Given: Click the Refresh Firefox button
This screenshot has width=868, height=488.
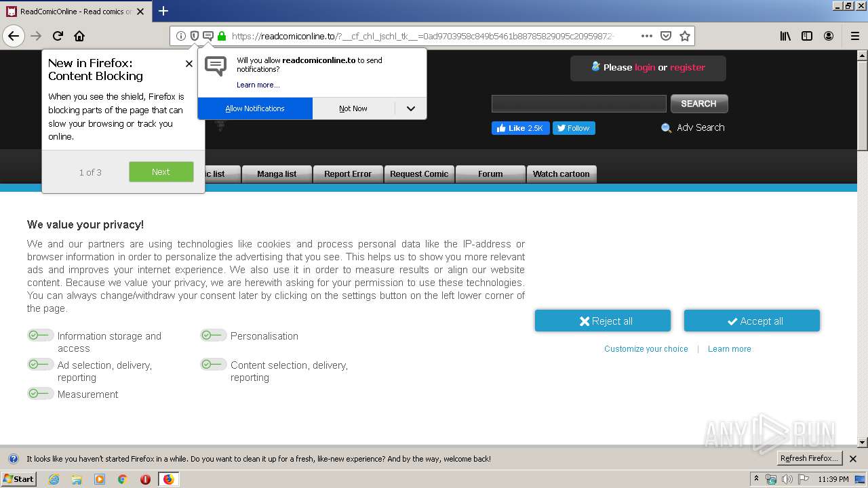Looking at the screenshot, I should tap(810, 459).
